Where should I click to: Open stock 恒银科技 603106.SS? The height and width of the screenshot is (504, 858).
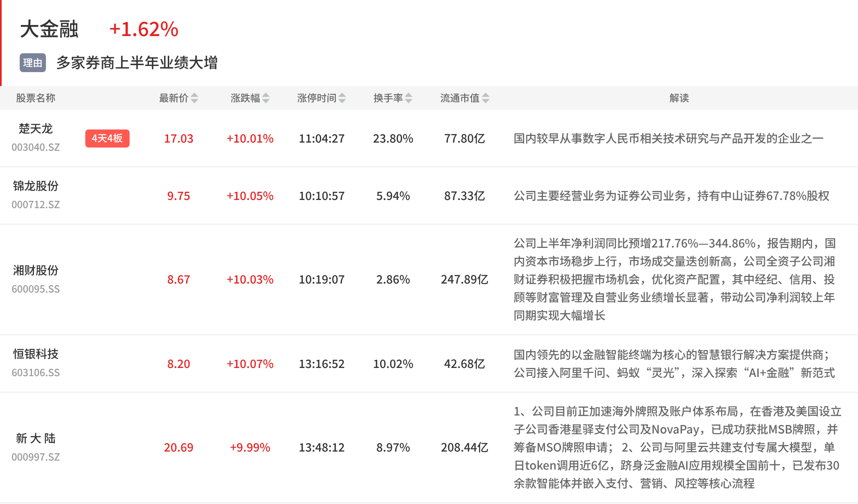click(36, 363)
